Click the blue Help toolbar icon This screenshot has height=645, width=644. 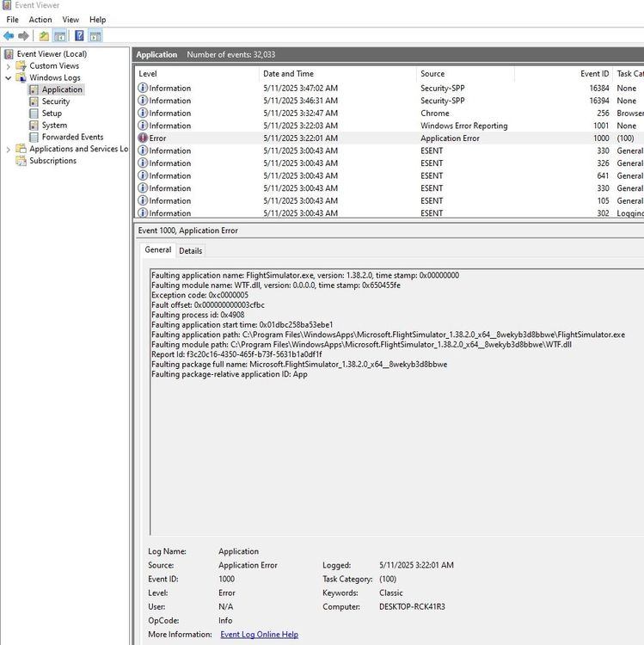(x=79, y=36)
